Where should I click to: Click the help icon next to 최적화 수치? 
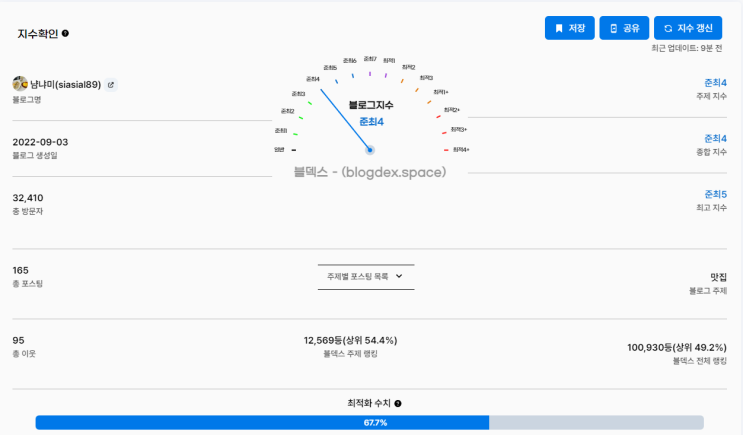tap(398, 403)
